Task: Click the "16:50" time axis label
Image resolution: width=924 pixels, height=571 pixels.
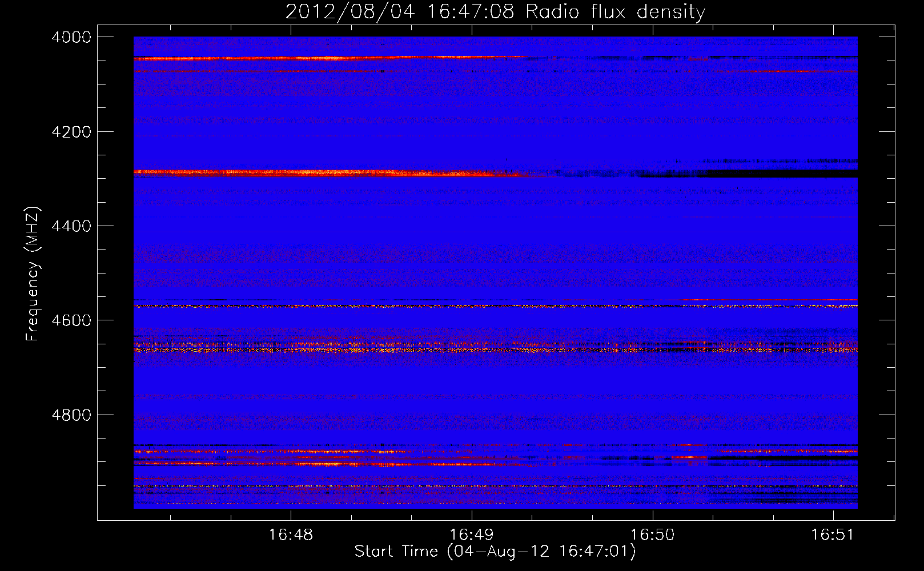Action: (x=652, y=534)
